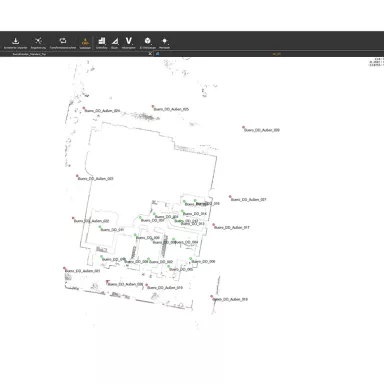Click the yellow text in the tab bar
This screenshot has width=384, height=384.
276,54
